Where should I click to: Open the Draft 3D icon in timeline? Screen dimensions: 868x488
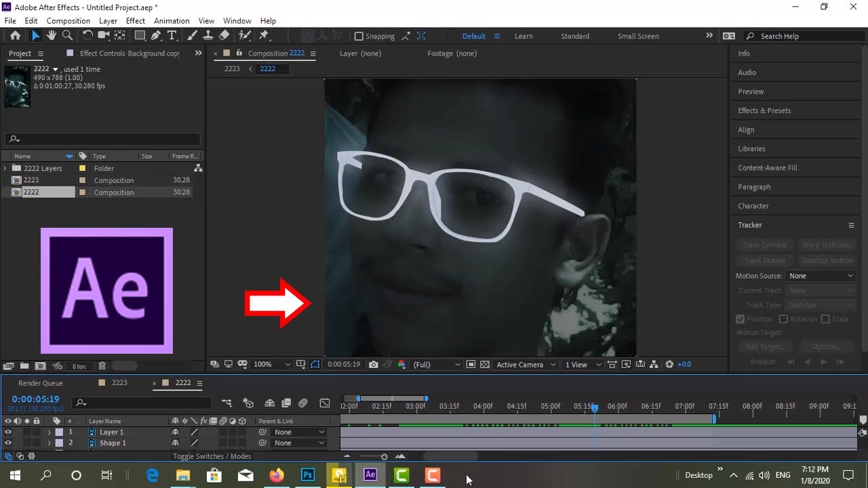[x=248, y=403]
